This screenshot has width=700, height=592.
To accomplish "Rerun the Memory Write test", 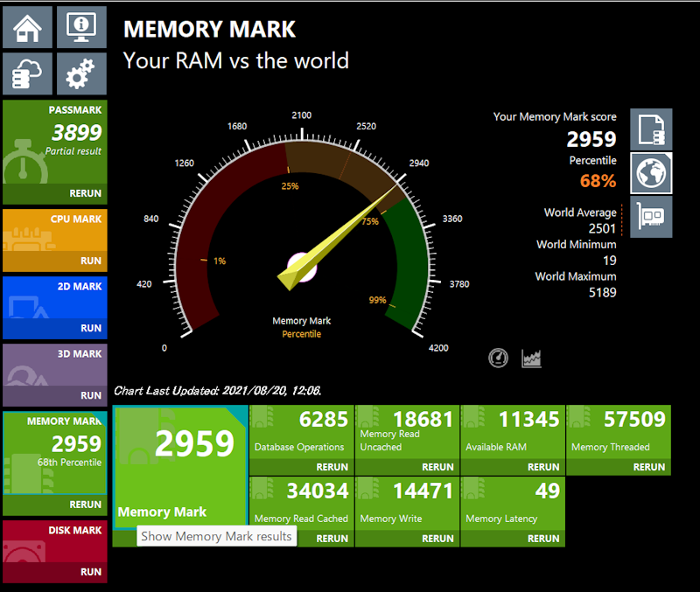I will [x=437, y=539].
